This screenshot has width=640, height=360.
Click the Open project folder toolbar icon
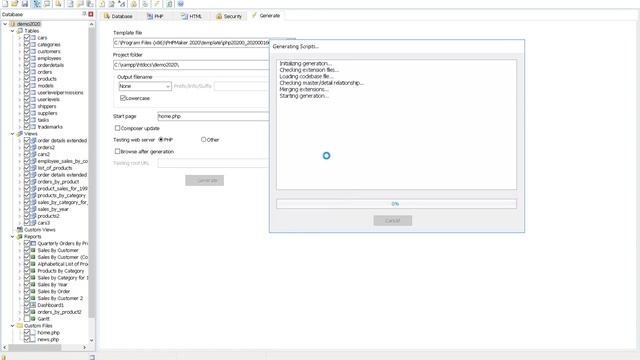(15, 3)
